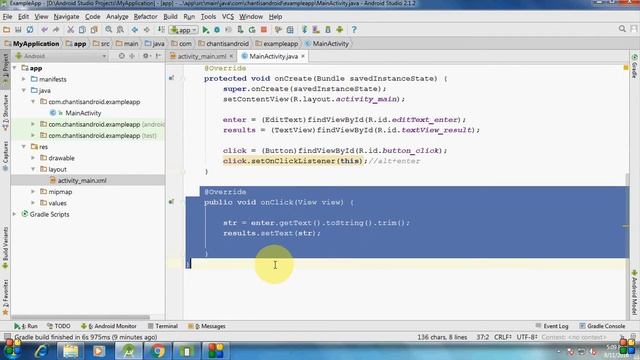The width and height of the screenshot is (640, 360).
Task: Open the TODO tool window
Action: 59,326
